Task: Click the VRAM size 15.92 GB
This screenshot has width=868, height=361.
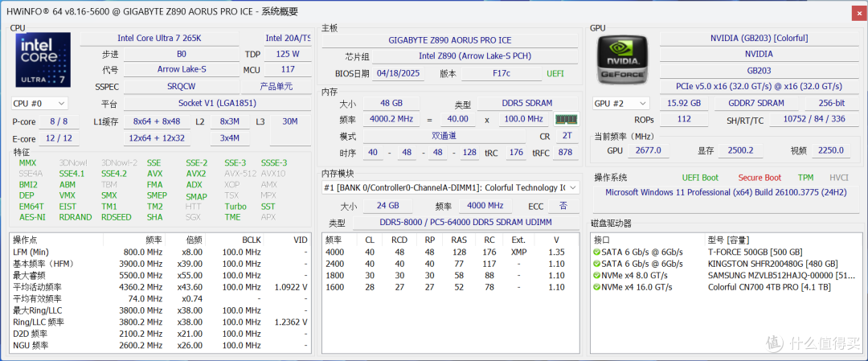Action: pyautogui.click(x=684, y=104)
